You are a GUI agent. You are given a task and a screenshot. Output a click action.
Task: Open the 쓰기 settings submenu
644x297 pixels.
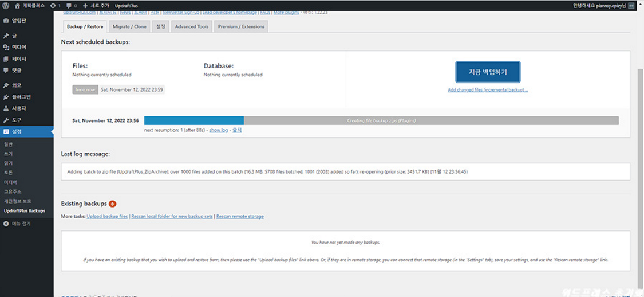tap(8, 154)
